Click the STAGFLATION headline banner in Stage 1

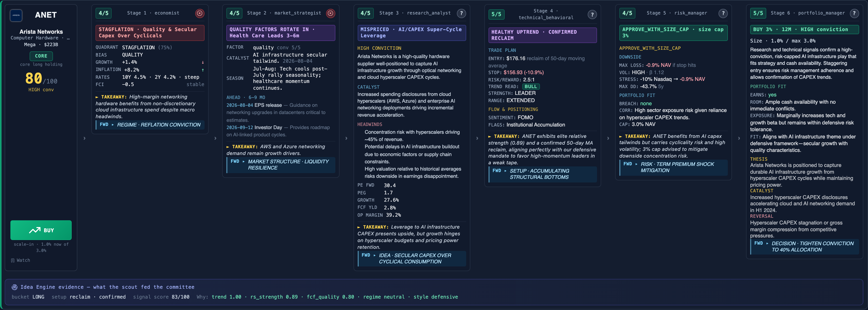coord(150,33)
